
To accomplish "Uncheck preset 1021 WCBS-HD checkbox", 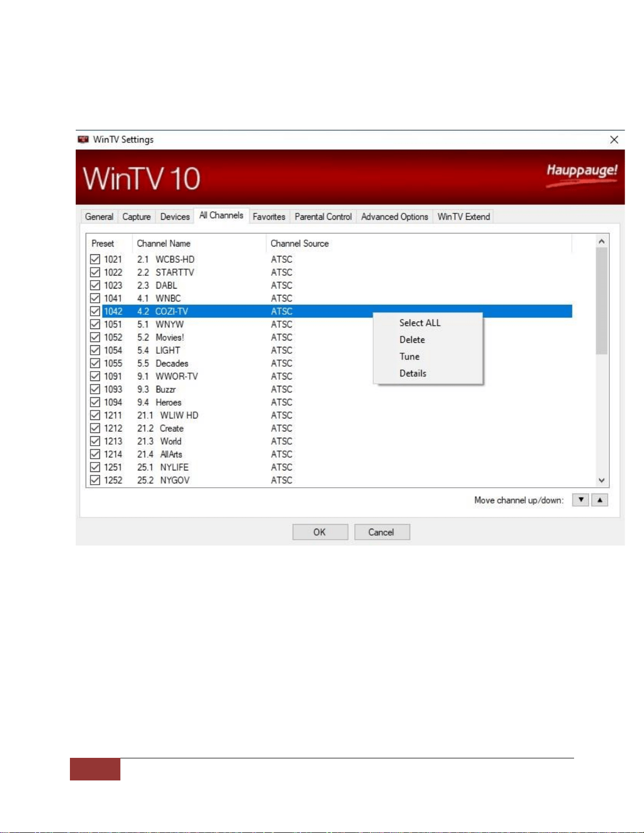I will pos(95,259).
